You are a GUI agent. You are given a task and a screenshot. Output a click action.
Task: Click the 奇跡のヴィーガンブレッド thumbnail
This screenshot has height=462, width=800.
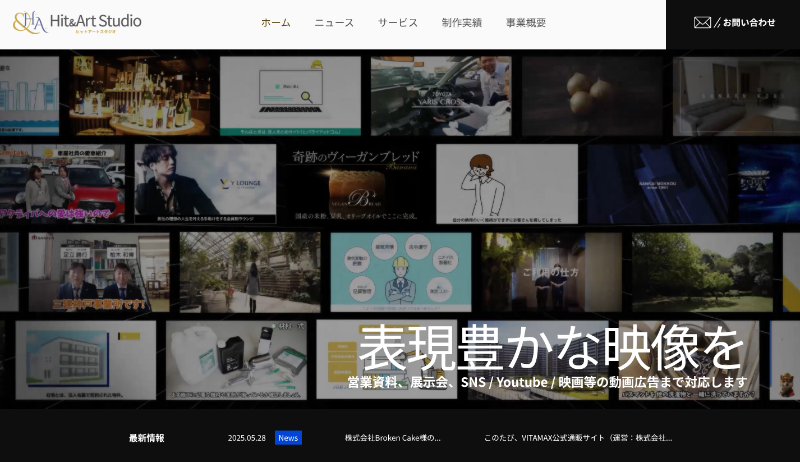tap(355, 183)
